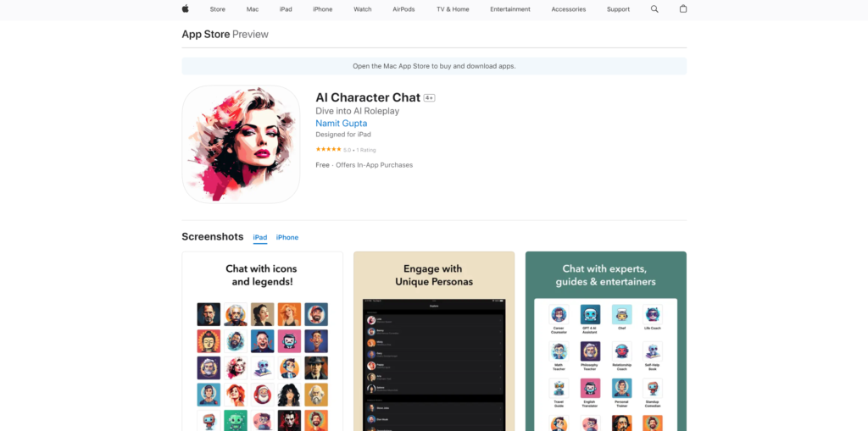Click the Life Coach persona icon

tap(652, 315)
